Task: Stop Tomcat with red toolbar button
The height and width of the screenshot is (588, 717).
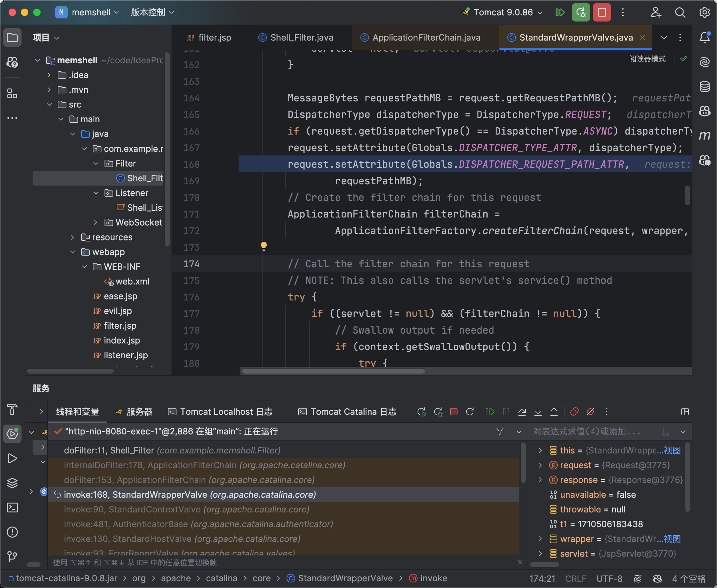Action: tap(602, 13)
